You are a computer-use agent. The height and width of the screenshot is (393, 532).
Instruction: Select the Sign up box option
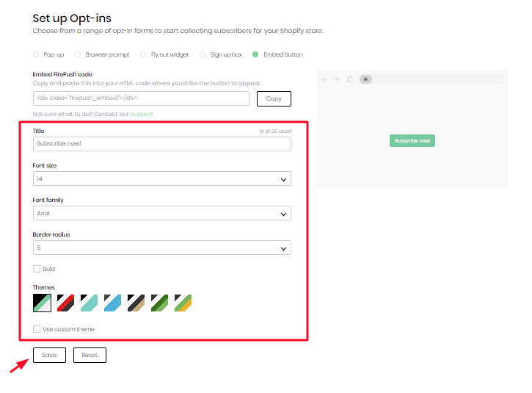[203, 54]
